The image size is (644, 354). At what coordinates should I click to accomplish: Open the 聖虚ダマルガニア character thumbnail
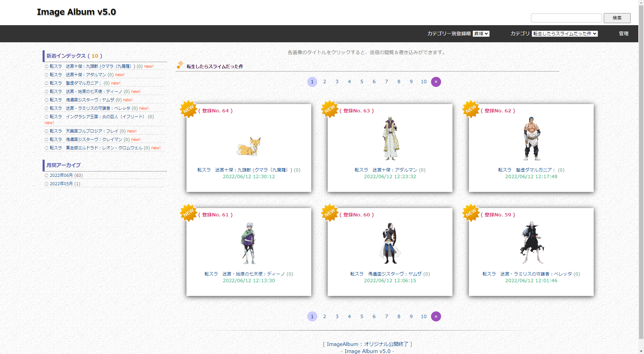coord(531,138)
